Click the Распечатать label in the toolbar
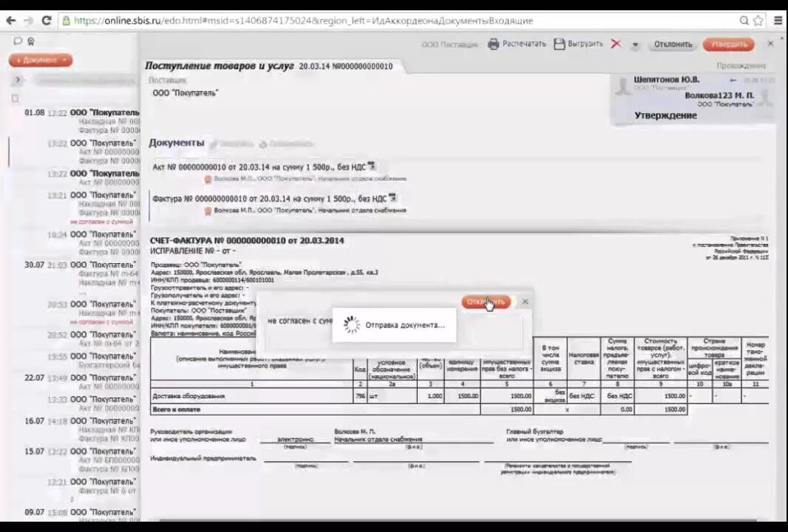The image size is (788, 532). click(523, 44)
